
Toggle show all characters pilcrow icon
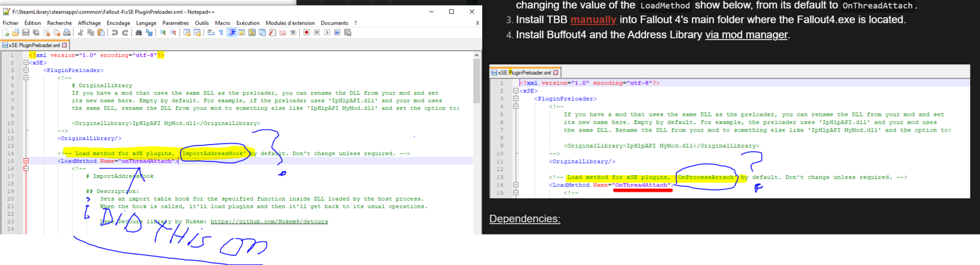pyautogui.click(x=221, y=33)
